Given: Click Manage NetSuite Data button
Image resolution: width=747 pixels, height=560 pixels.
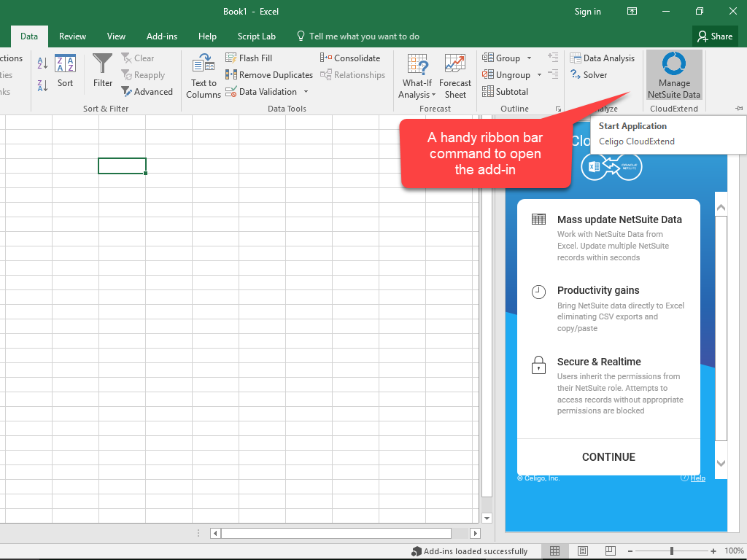Looking at the screenshot, I should pos(674,76).
